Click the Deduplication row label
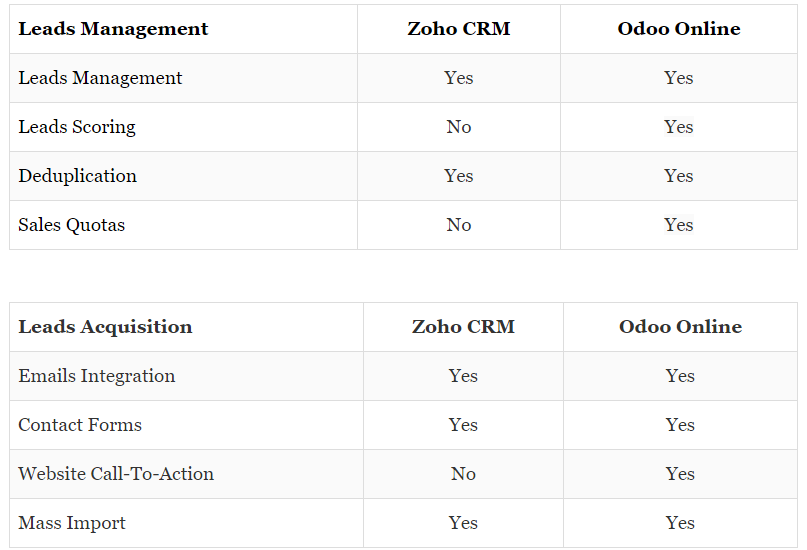The height and width of the screenshot is (550, 807). tap(78, 176)
